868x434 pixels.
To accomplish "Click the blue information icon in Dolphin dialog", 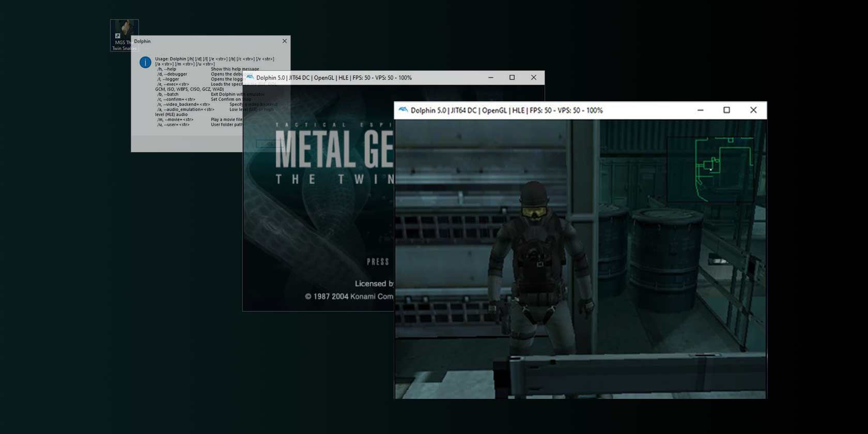I will coord(145,63).
